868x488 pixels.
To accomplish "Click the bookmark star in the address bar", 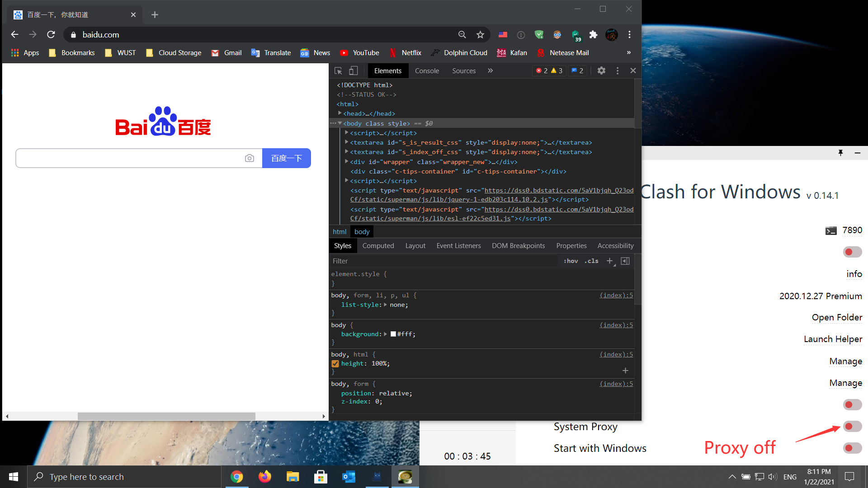I will coord(480,35).
